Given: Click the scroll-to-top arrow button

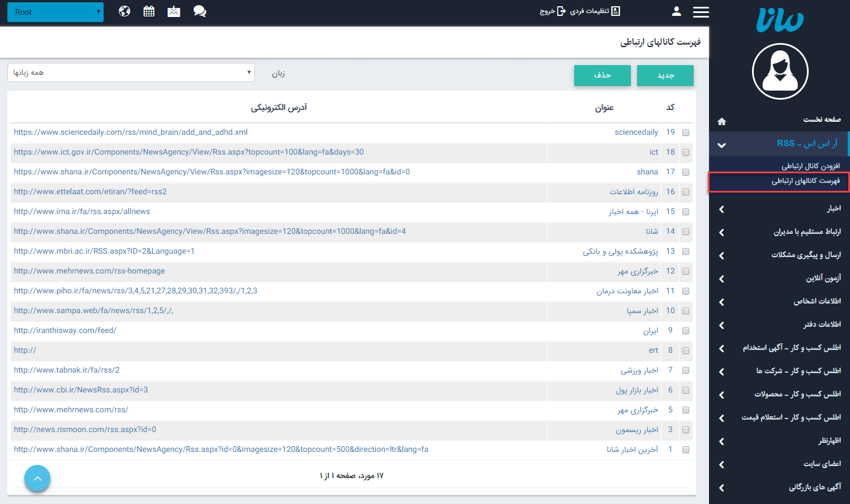Looking at the screenshot, I should tap(37, 478).
